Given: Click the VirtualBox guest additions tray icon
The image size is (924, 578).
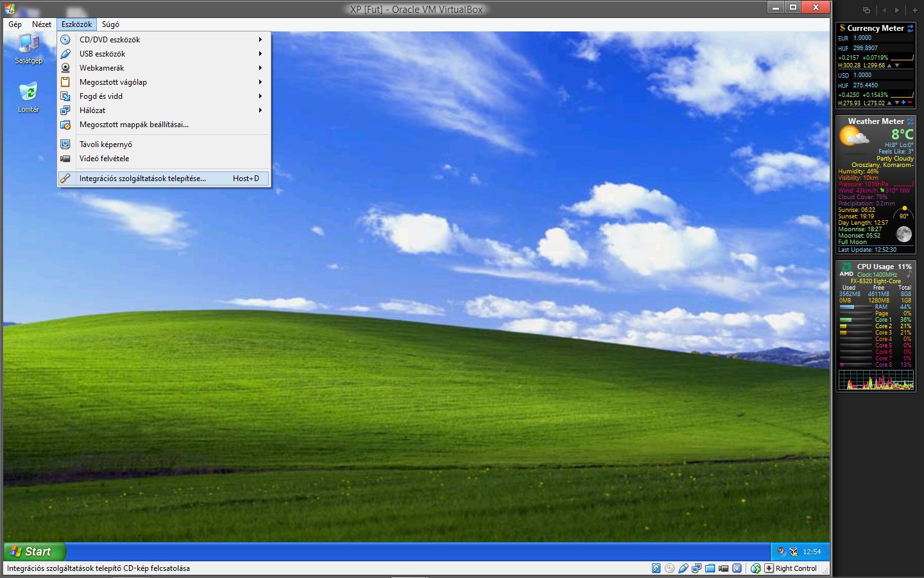Looking at the screenshot, I should pos(794,552).
